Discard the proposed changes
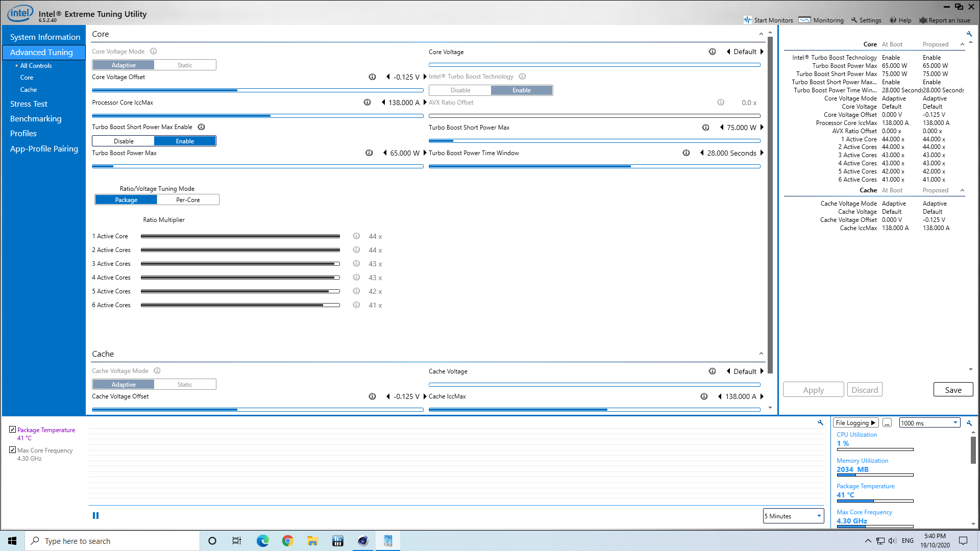Image resolution: width=980 pixels, height=551 pixels. tap(865, 390)
